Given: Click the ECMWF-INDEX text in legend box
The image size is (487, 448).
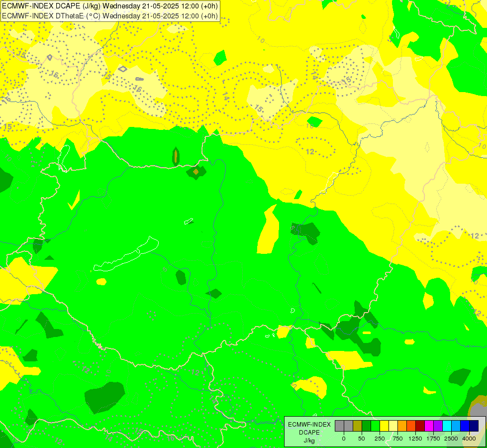Looking at the screenshot, I should tap(309, 425).
